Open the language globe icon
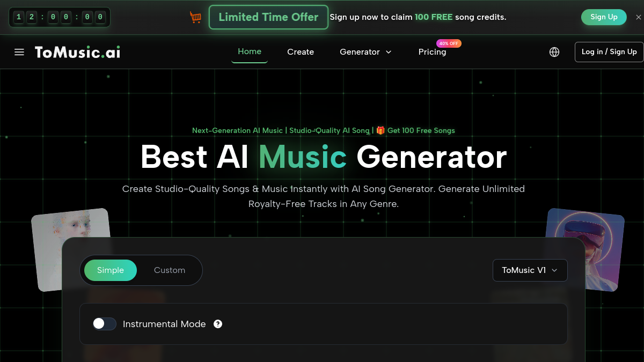The image size is (644, 362). pos(554,52)
